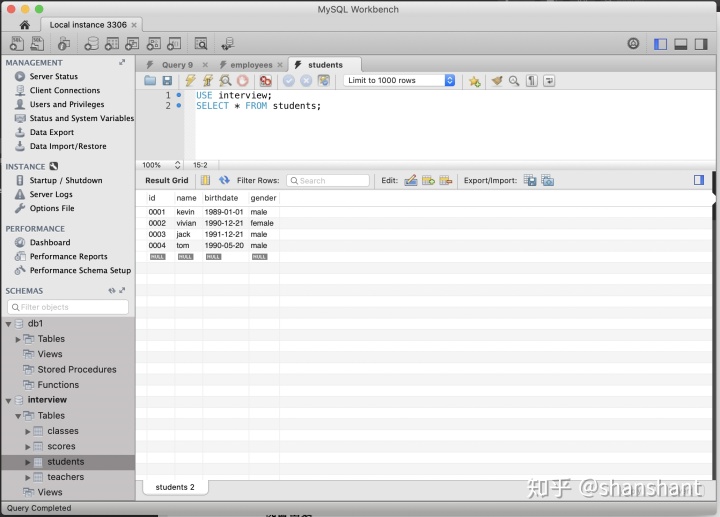Create new SQL tab icon in main toolbar
Viewport: 720px width, 517px height.
coord(17,44)
